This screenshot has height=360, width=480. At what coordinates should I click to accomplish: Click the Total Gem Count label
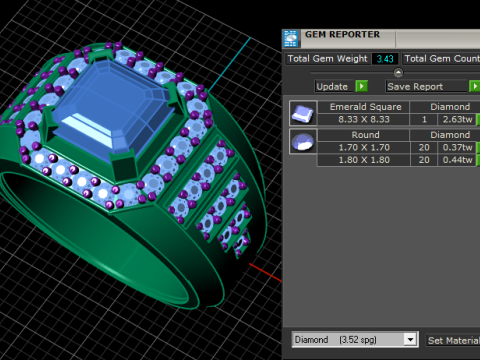(x=441, y=59)
